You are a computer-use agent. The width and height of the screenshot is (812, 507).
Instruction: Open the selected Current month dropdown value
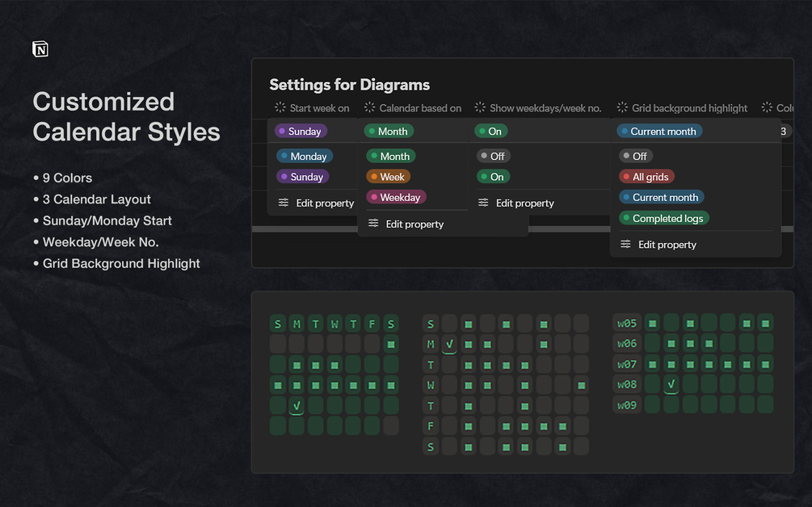659,131
